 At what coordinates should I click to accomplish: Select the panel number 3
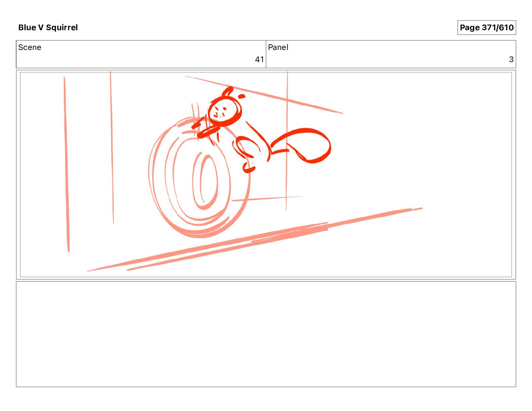pos(511,59)
